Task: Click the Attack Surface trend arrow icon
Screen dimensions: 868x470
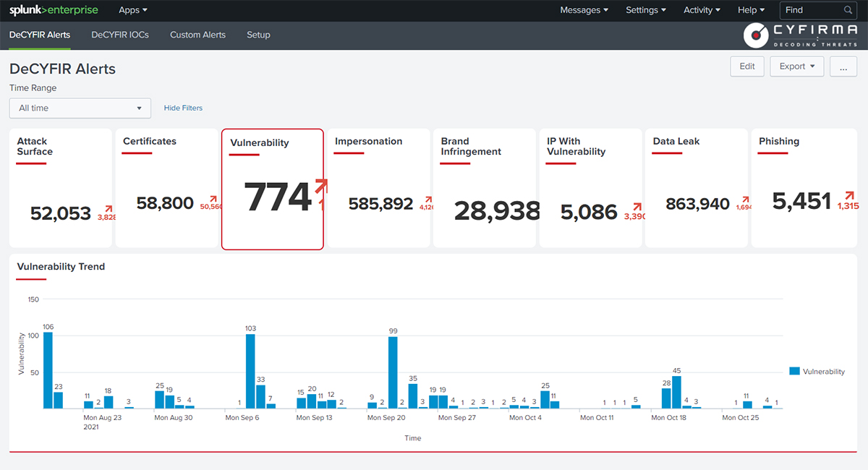Action: coord(109,208)
